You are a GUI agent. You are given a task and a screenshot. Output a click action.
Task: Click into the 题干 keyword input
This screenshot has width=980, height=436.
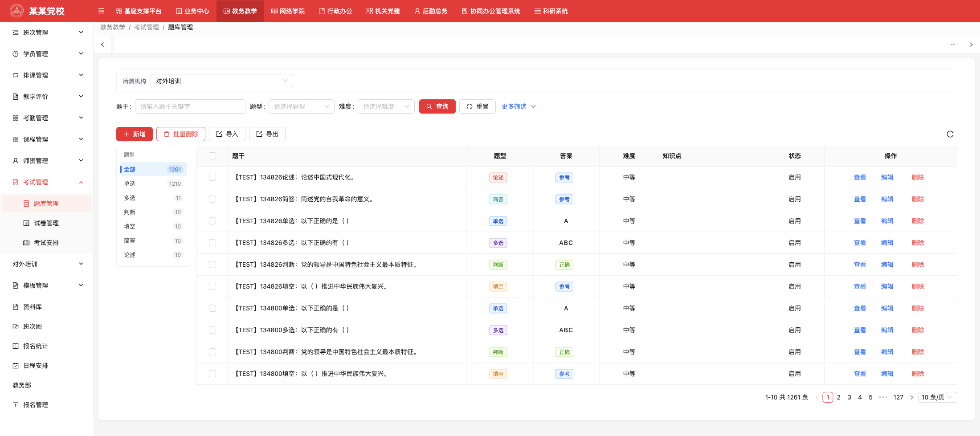coord(190,106)
